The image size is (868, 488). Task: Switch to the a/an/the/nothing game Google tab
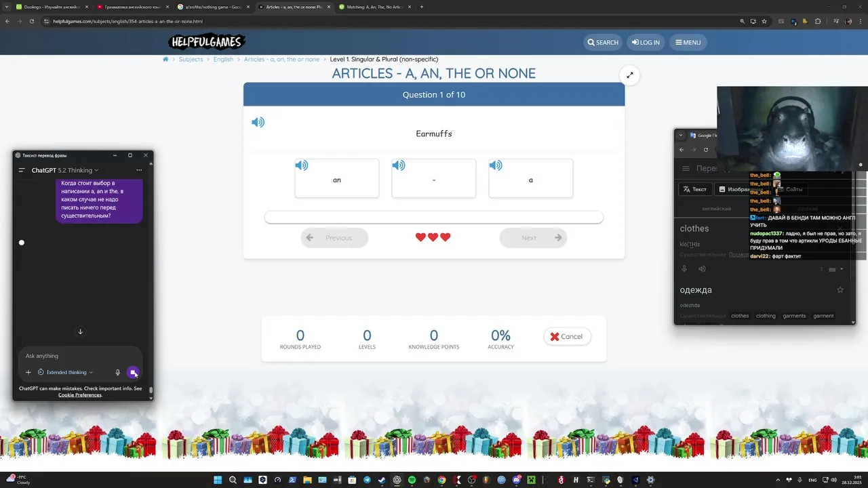pyautogui.click(x=213, y=7)
